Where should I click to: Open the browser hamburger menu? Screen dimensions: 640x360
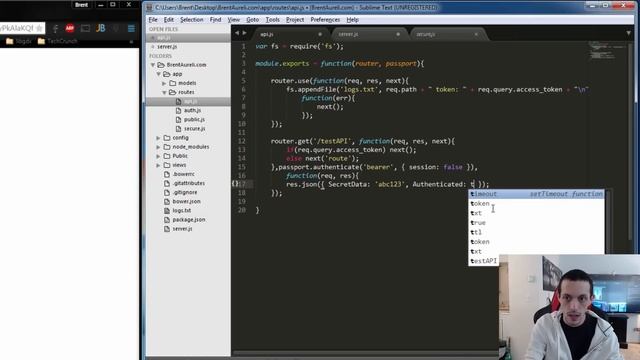[x=131, y=28]
